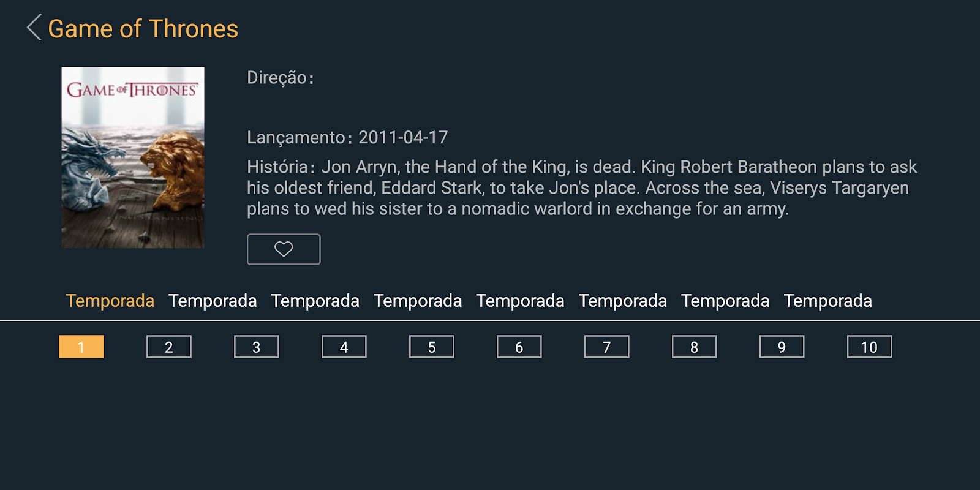Viewport: 980px width, 490px height.
Task: Select episode 9
Action: (x=782, y=347)
